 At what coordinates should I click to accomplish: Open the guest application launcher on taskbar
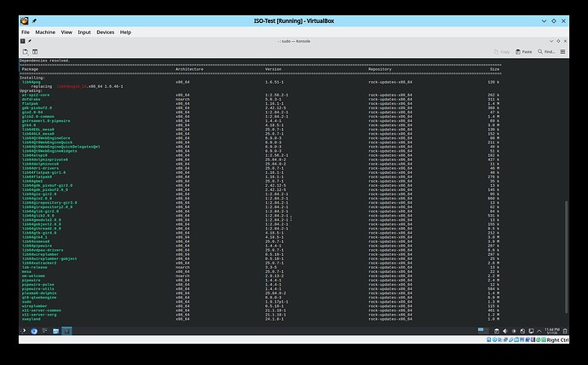23,331
